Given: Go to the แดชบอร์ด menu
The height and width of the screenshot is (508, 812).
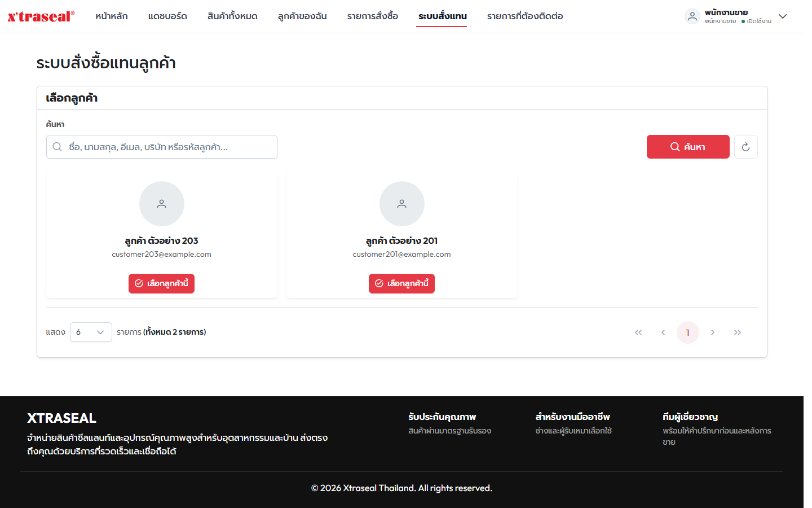Looking at the screenshot, I should point(167,16).
